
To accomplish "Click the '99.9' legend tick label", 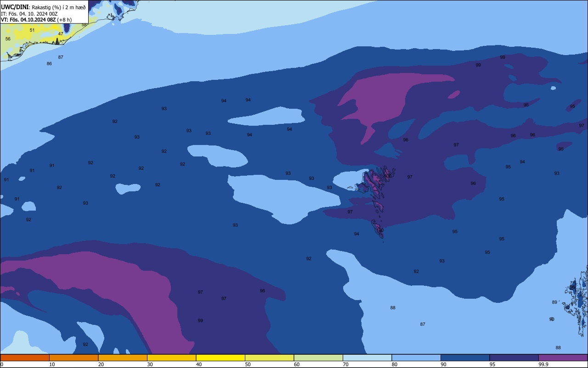I will 543,364.
